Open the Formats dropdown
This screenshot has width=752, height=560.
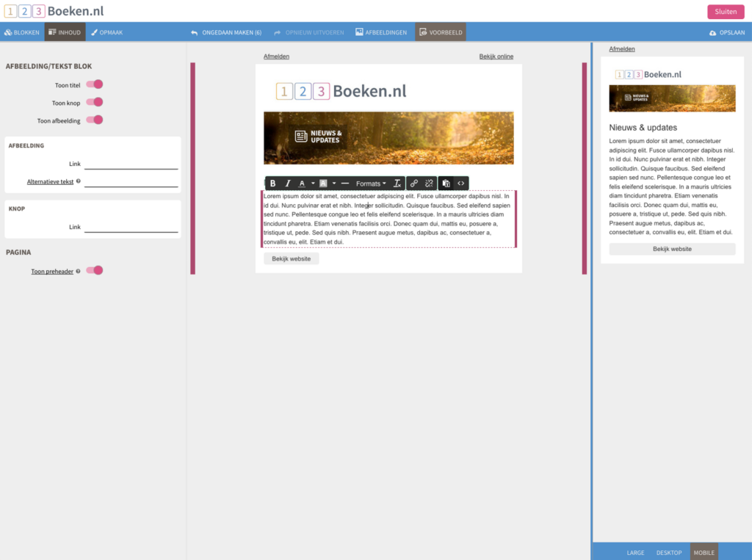[x=371, y=183]
